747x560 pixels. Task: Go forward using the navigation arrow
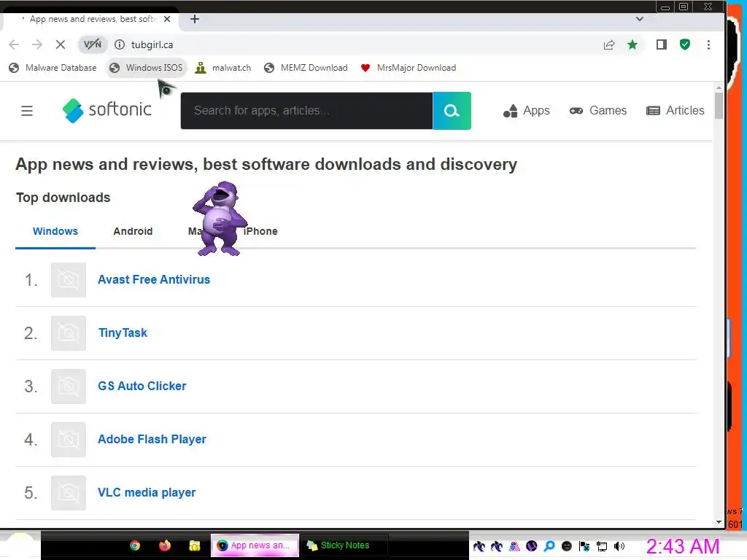(36, 44)
